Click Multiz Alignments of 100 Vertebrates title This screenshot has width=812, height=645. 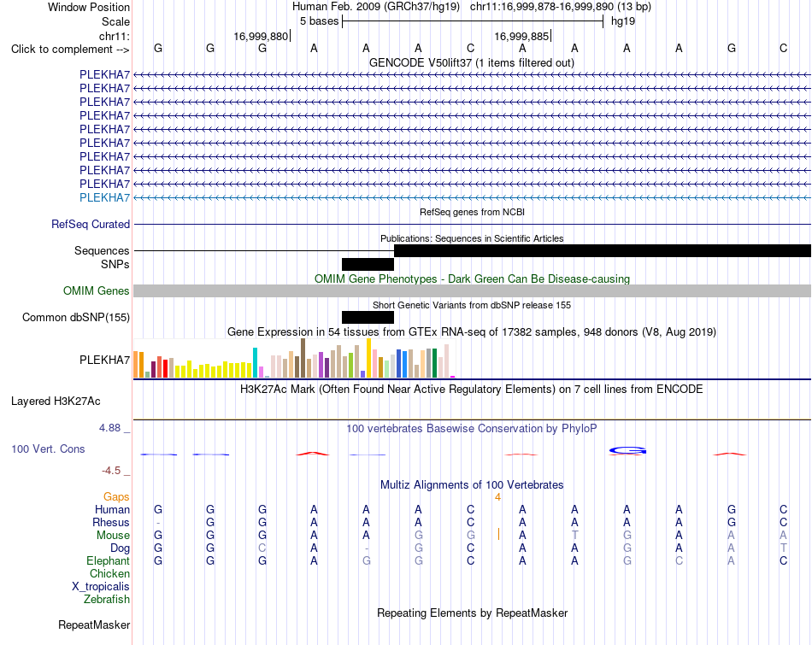472,485
